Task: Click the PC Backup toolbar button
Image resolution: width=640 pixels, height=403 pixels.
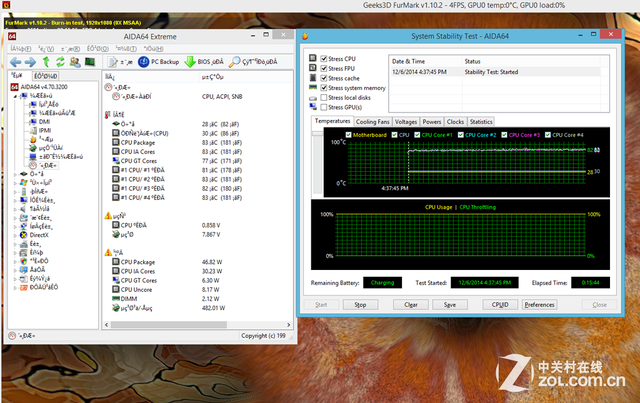Action: click(x=159, y=62)
